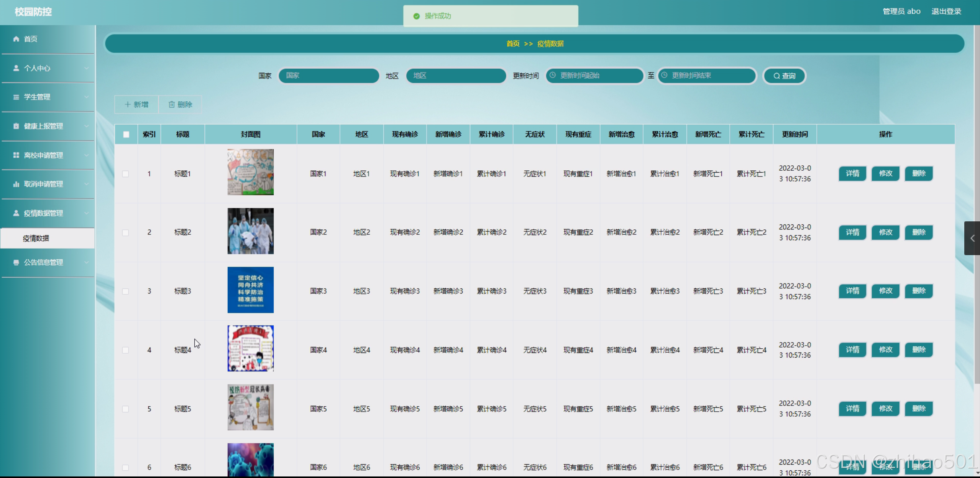Click the clipboard icon next to 健康上报管理

point(16,126)
